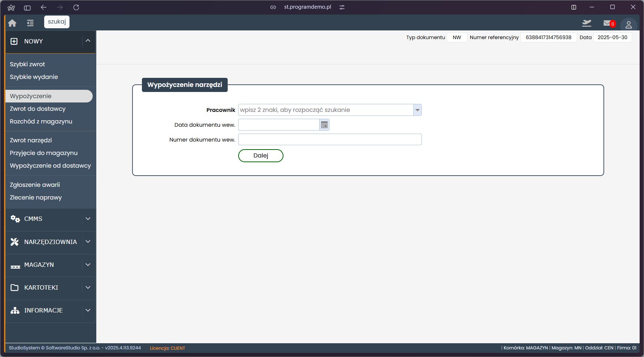644x357 pixels.
Task: Open the messages envelope with notification badge
Action: click(x=608, y=24)
